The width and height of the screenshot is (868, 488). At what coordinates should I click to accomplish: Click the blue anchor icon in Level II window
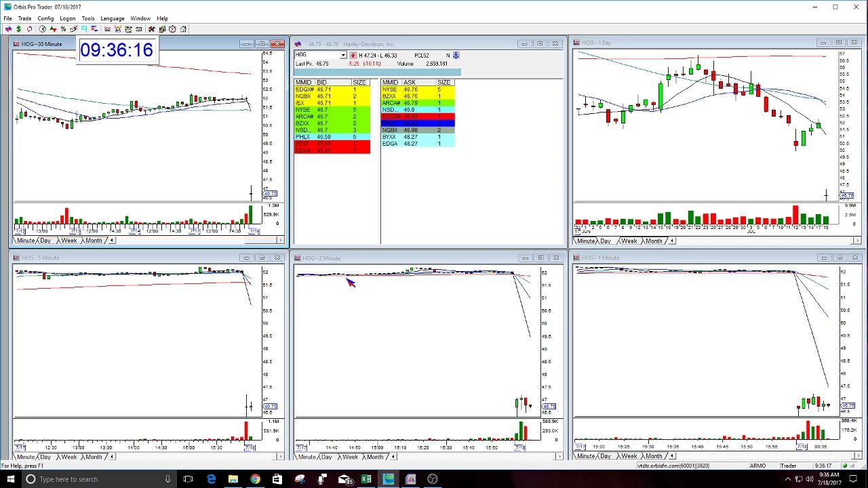pos(456,55)
